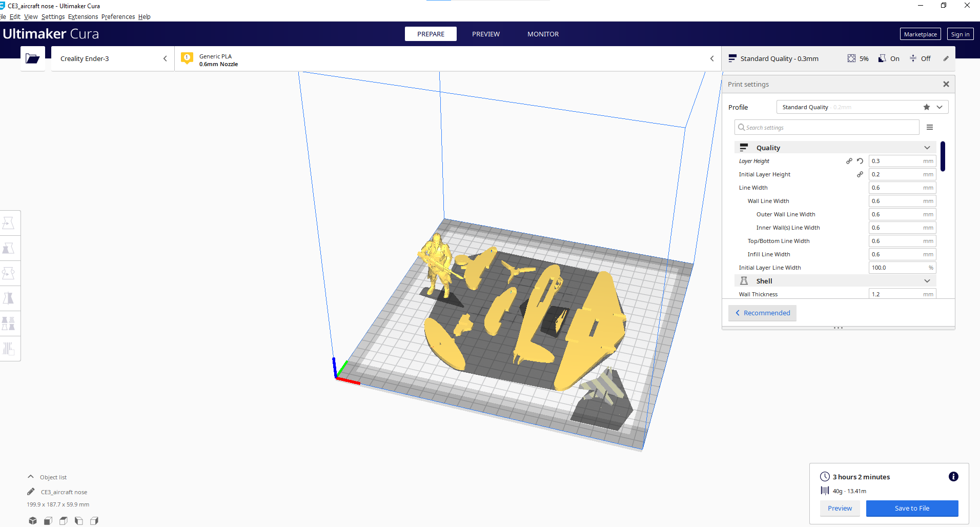Click the pencil icon in print settings header
980x527 pixels.
(x=946, y=58)
